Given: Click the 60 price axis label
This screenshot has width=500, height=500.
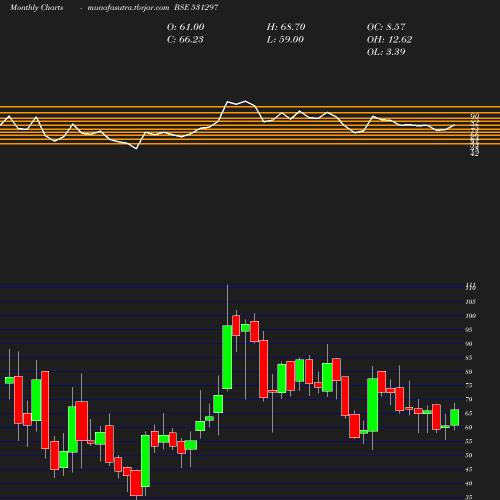Looking at the screenshot, I should click(x=469, y=427).
